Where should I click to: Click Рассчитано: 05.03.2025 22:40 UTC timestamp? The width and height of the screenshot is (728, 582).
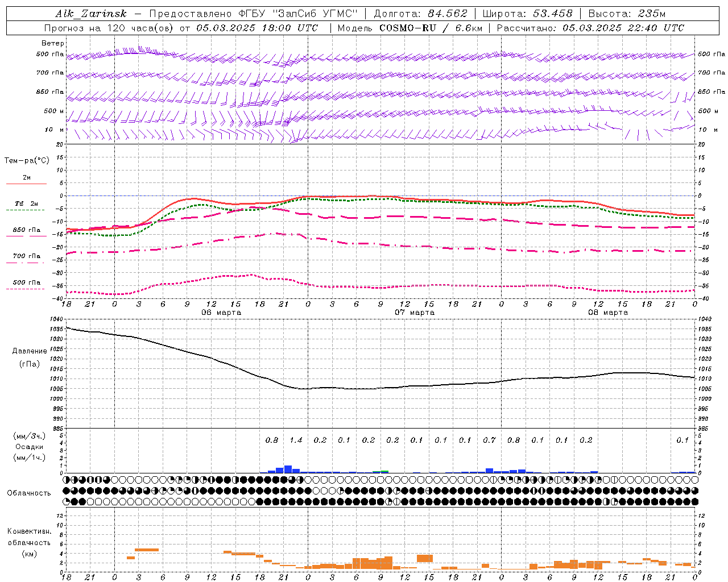click(590, 28)
